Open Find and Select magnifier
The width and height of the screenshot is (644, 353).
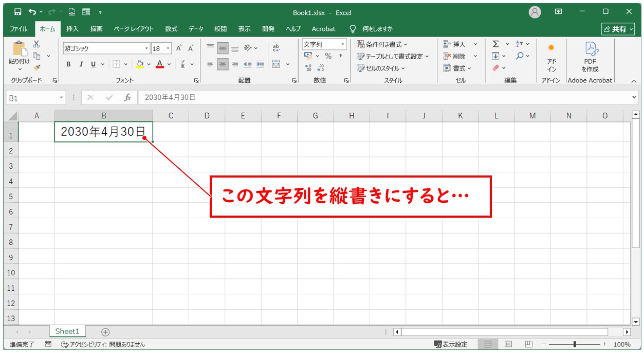pos(520,56)
